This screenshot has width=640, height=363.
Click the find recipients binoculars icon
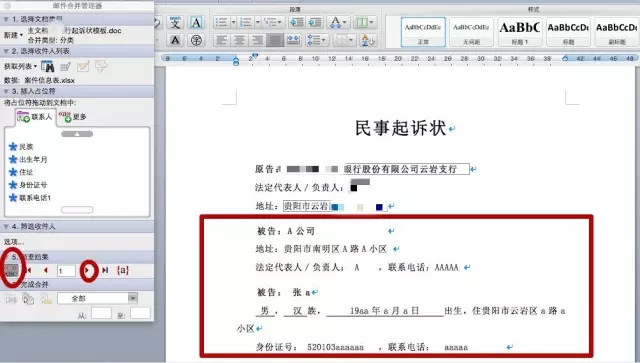47,66
